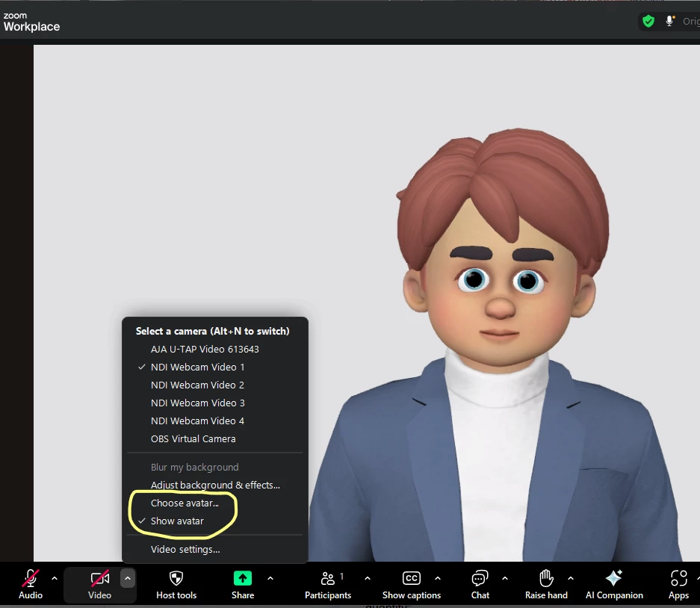Viewport: 700px width, 608px height.
Task: Open AI Companion sparkle icon
Action: point(614,579)
